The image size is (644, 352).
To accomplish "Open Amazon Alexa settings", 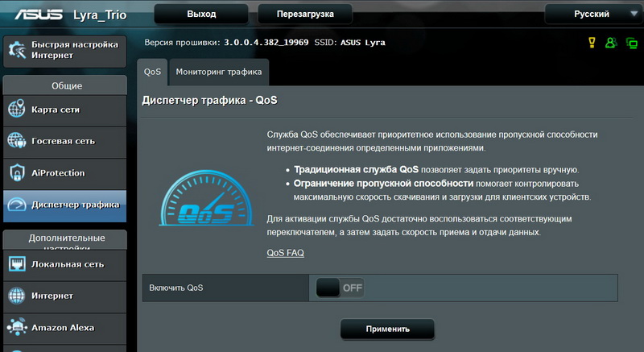I will click(x=64, y=328).
